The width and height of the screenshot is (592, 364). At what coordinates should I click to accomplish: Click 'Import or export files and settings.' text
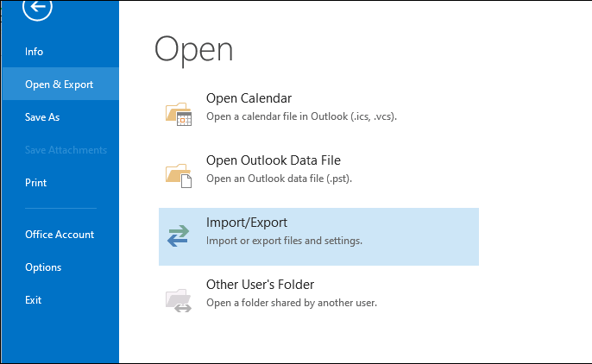coord(284,241)
